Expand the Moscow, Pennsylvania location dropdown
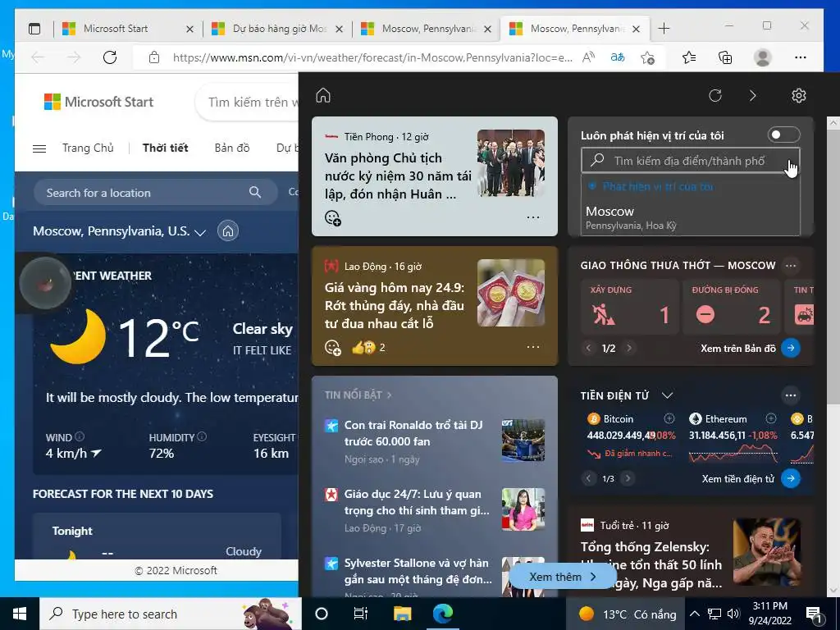840x630 pixels. pos(200,232)
